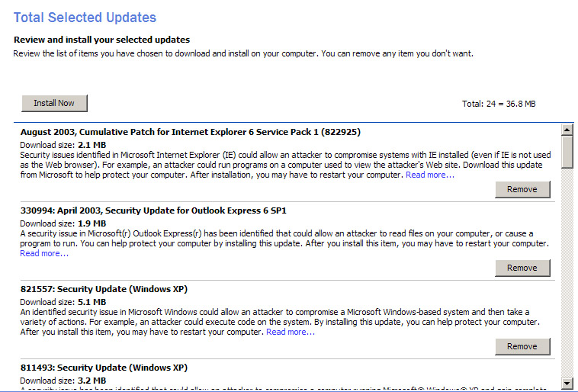Remove the Outlook Express 6 SP1 security update
The image size is (578, 392).
point(522,268)
